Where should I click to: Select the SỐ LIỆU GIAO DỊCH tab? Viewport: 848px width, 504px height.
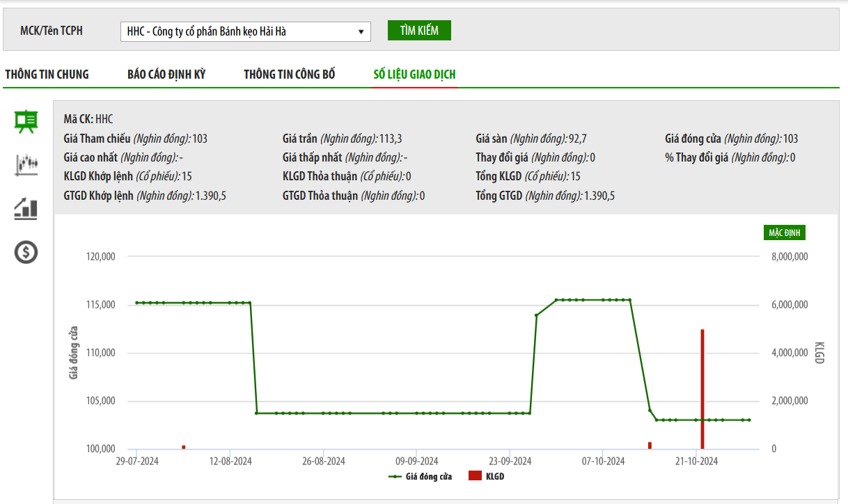pyautogui.click(x=414, y=74)
